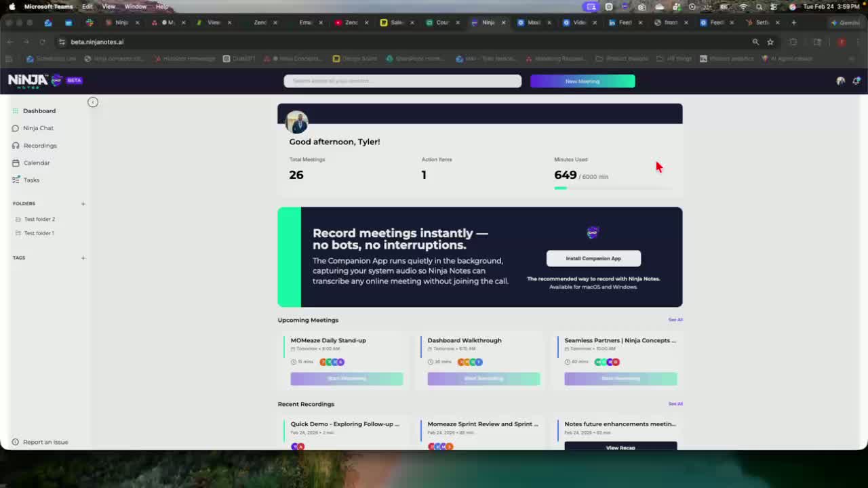Open the Quick Demo - Exploring Follow-up recording
The height and width of the screenshot is (488, 868).
[x=345, y=424]
